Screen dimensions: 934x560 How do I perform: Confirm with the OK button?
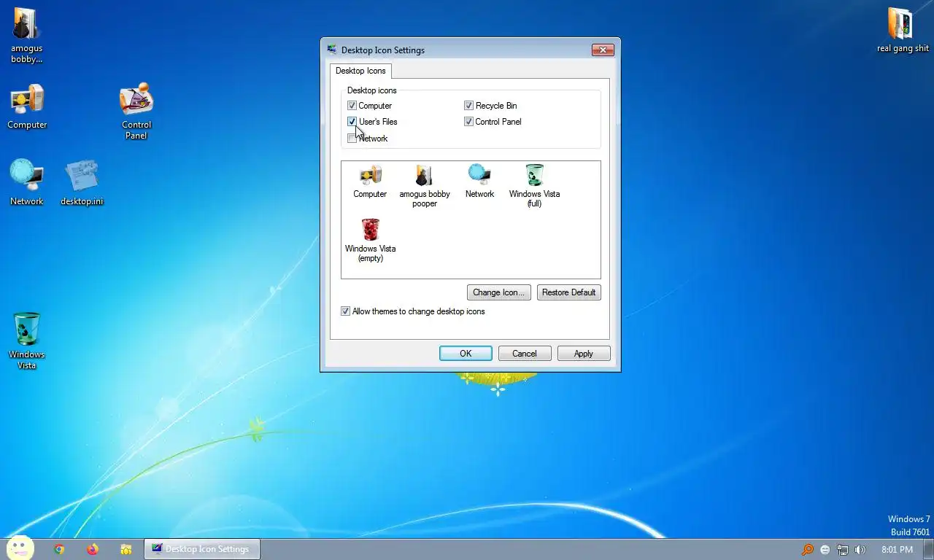coord(466,354)
